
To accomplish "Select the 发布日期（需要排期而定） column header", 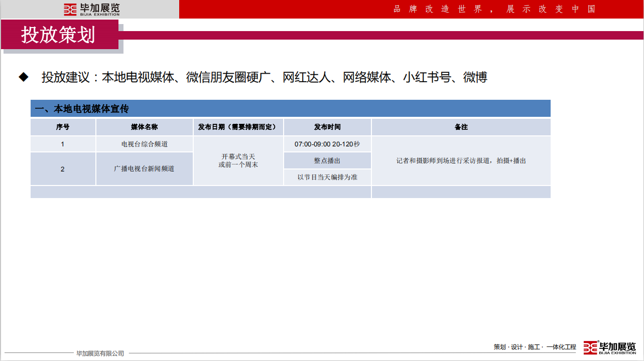I will pyautogui.click(x=238, y=127).
